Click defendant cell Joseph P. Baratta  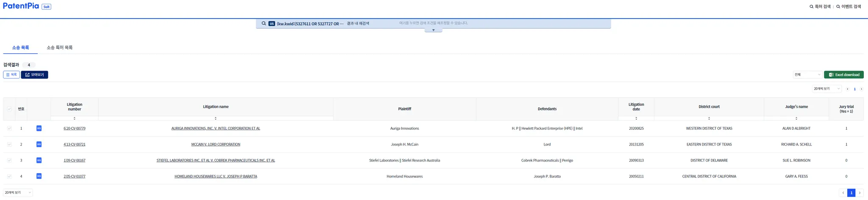(x=547, y=176)
